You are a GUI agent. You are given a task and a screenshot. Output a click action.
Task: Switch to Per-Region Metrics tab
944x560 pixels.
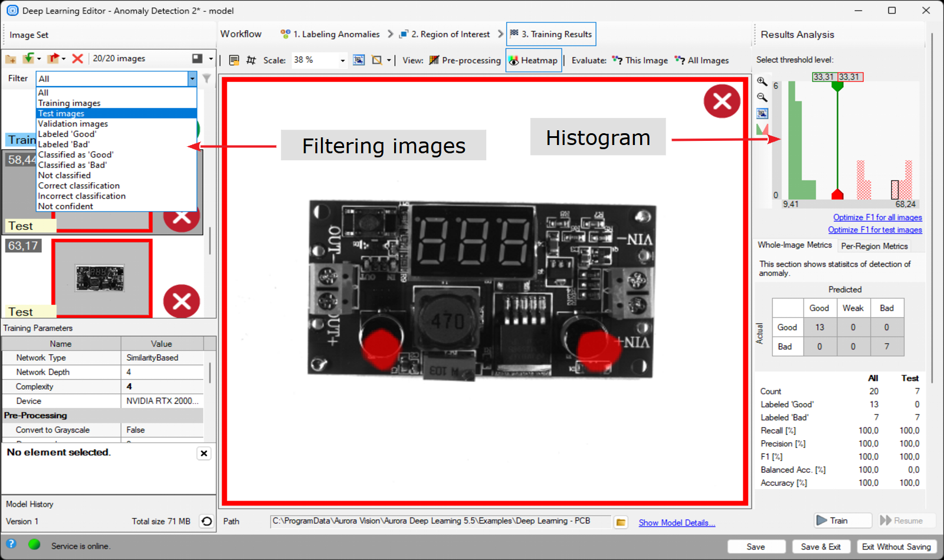[874, 246]
